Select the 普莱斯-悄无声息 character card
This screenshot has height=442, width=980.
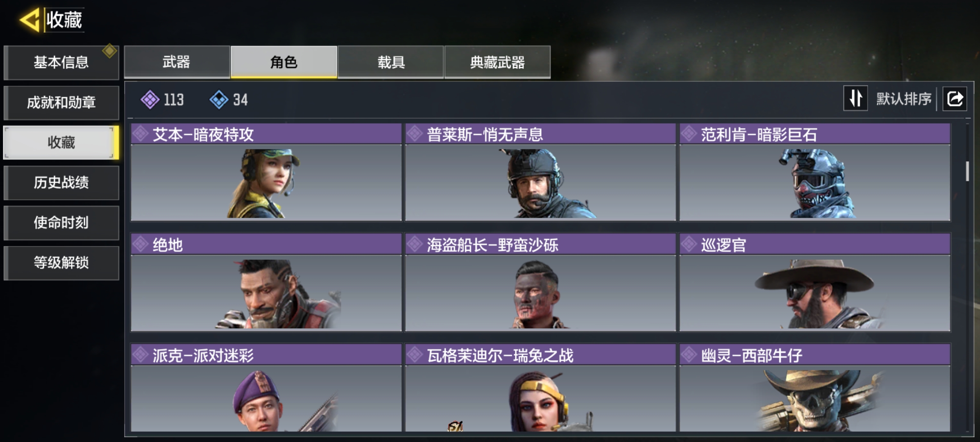coord(540,172)
